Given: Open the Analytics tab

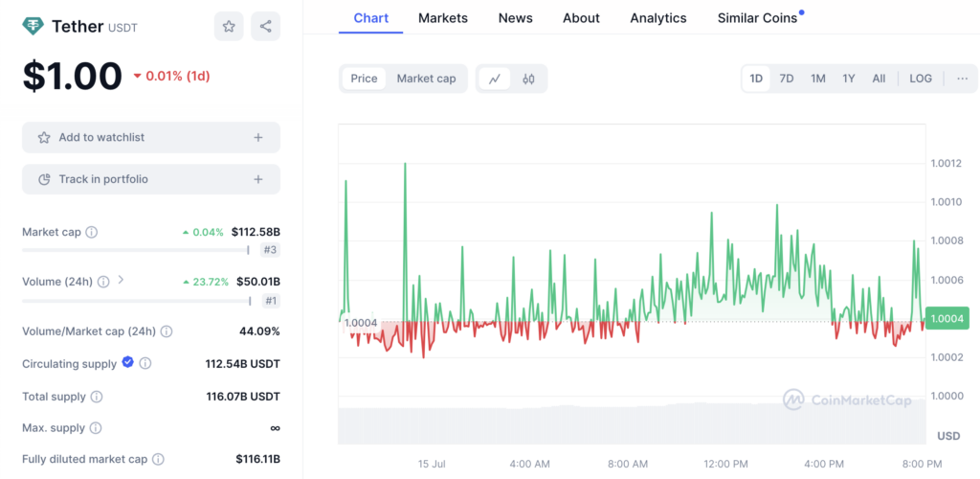Looking at the screenshot, I should point(658,18).
